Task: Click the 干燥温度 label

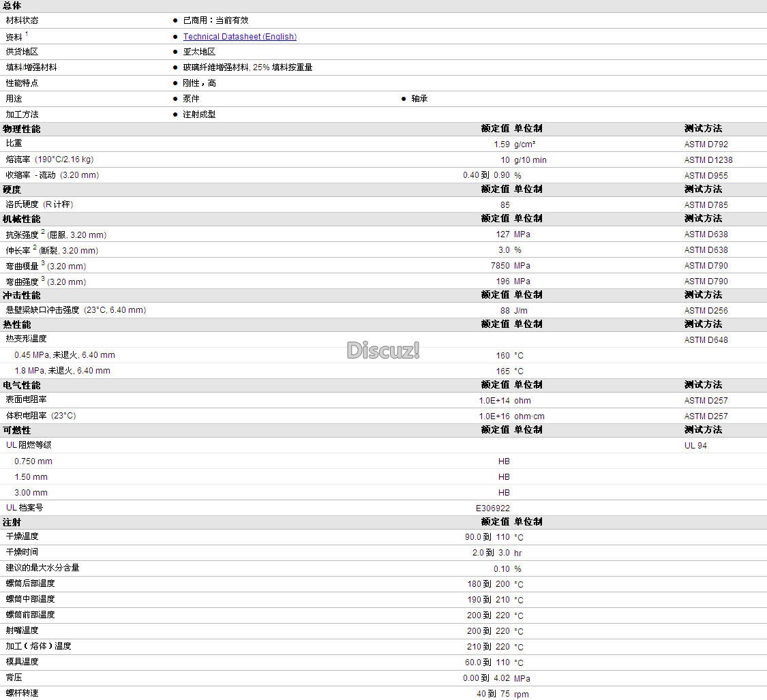Action: tap(22, 536)
